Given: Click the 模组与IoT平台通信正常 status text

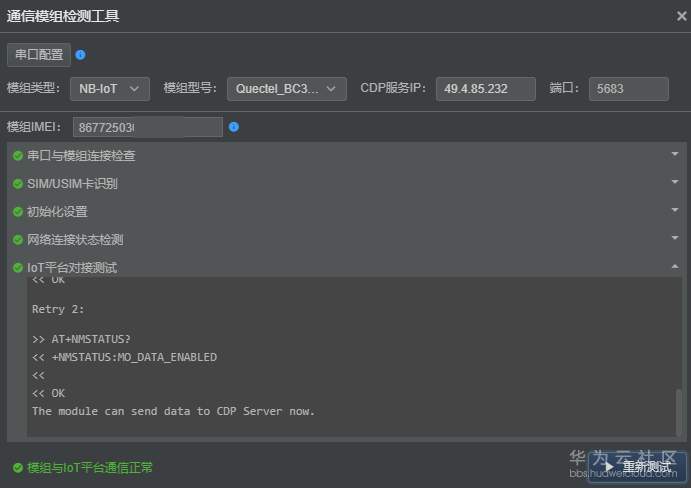Looking at the screenshot, I should 90,468.
